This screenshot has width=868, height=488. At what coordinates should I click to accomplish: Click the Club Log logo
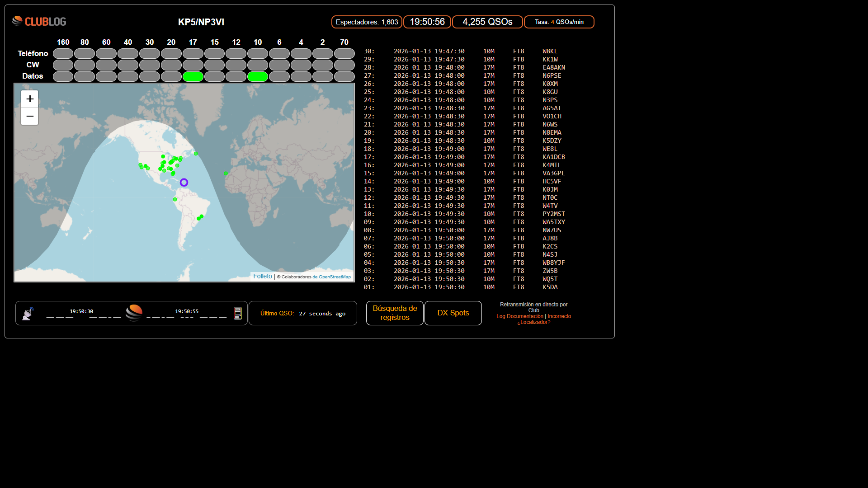point(39,21)
